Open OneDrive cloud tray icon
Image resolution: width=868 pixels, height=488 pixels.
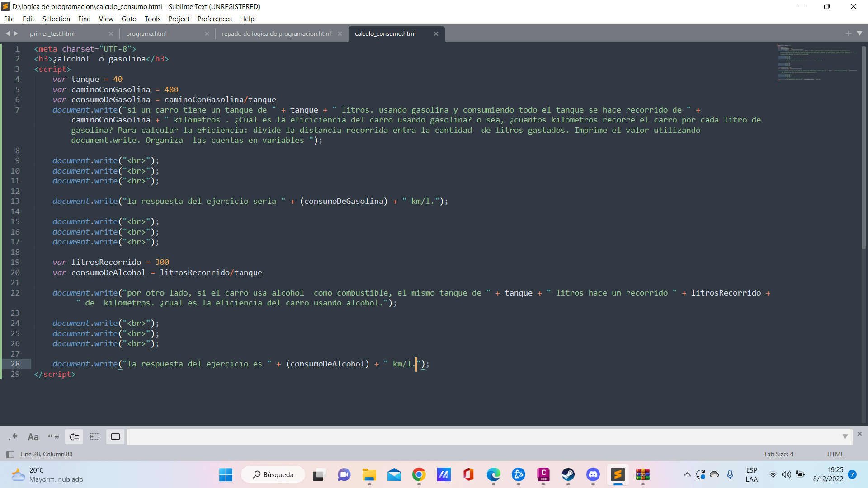714,474
